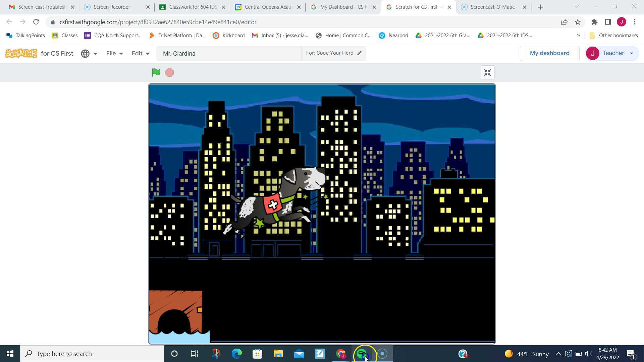Open the Chrome extensions puzzle icon
Screen dimensions: 644x362
coord(594,22)
